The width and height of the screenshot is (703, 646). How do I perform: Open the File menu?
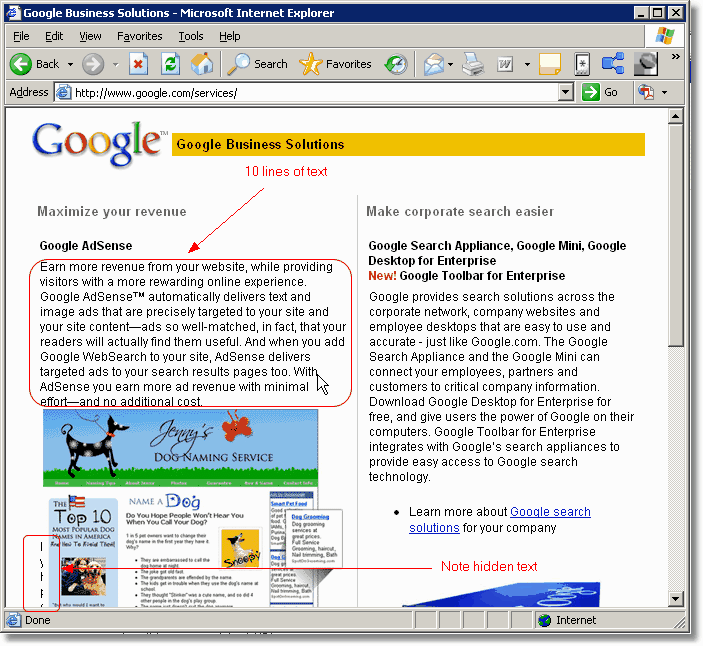point(21,36)
